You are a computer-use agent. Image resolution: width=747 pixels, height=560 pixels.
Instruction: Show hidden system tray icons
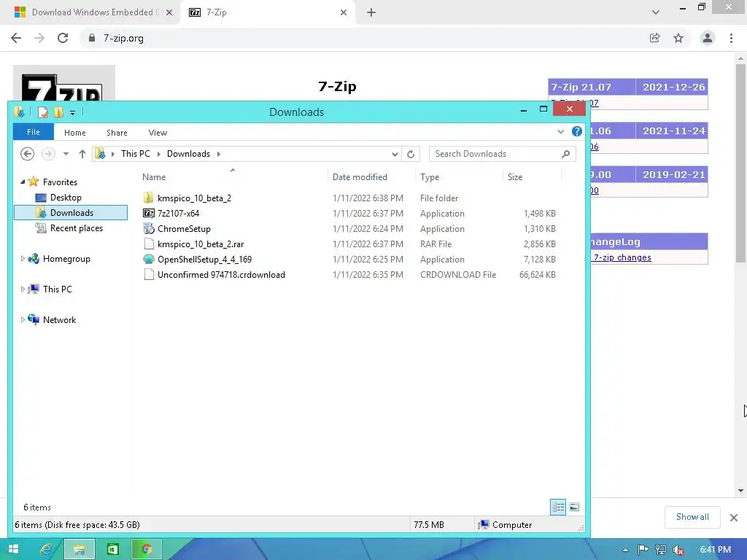[x=625, y=550]
